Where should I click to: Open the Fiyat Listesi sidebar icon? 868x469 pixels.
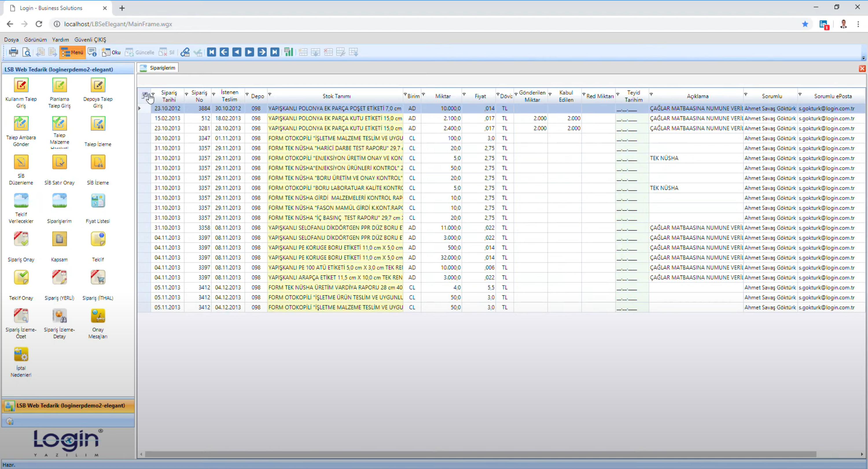point(98,201)
